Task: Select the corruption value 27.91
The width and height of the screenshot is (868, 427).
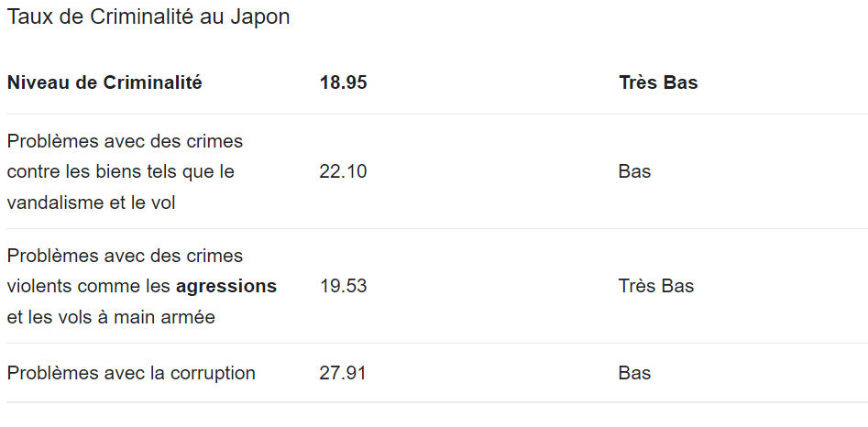Action: tap(343, 373)
